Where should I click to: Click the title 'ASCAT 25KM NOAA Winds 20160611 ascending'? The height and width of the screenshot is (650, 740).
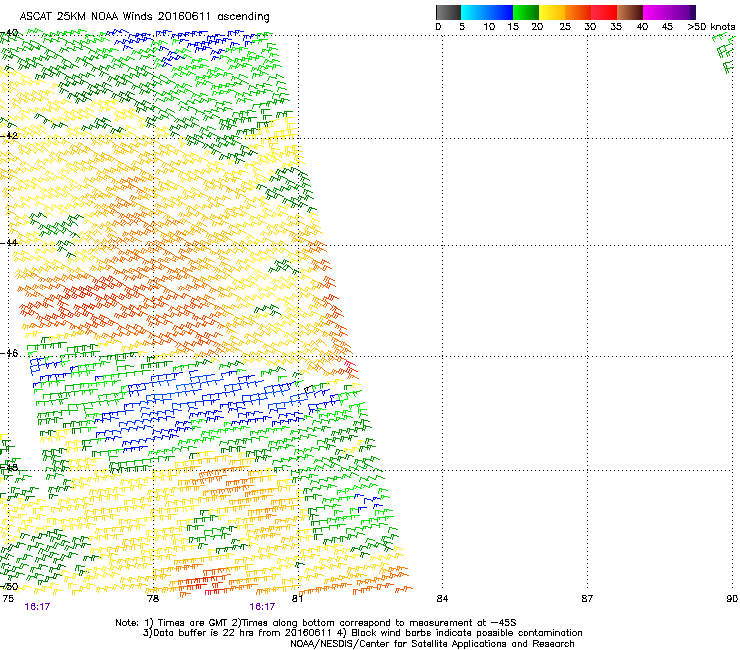click(x=144, y=17)
